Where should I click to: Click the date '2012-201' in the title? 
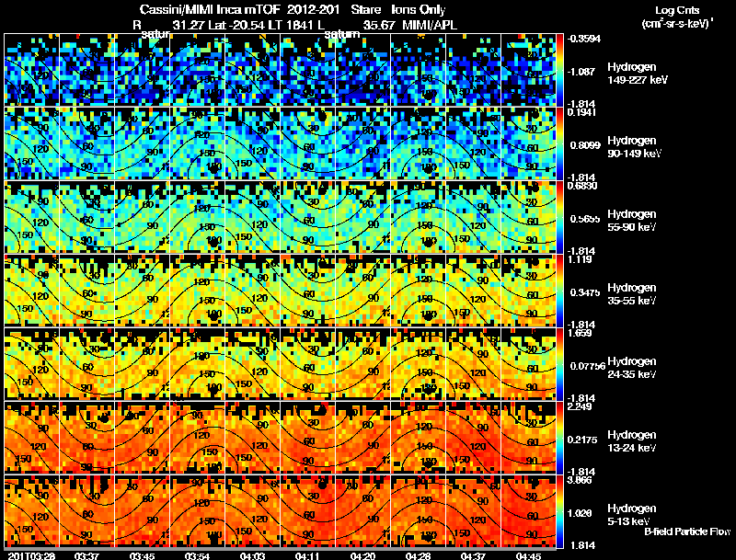313,10
